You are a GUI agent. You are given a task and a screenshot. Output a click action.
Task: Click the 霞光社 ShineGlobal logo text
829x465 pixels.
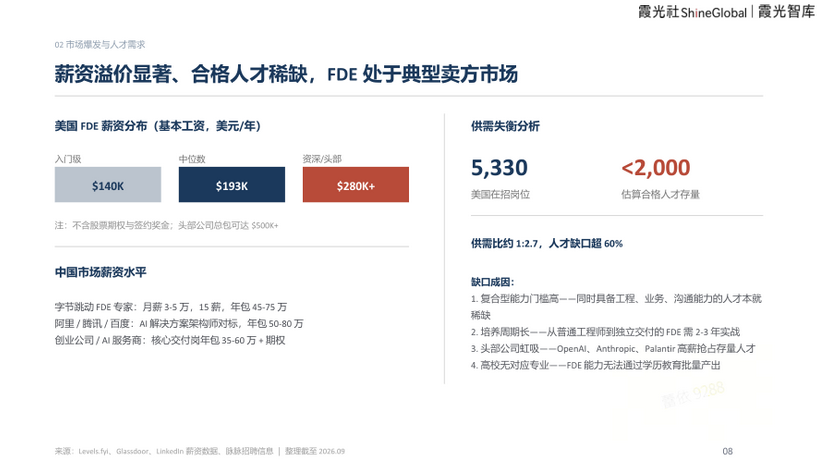pyautogui.click(x=692, y=12)
